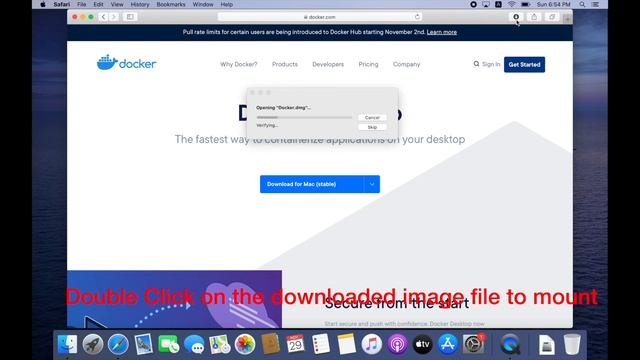The height and width of the screenshot is (360, 640).
Task: Open the Downloads stack in the Dock
Action: pyautogui.click(x=547, y=344)
